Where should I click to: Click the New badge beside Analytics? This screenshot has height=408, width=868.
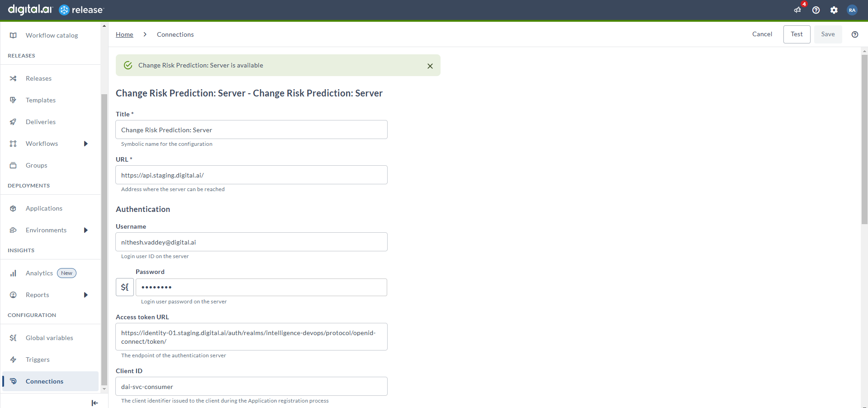tap(66, 273)
